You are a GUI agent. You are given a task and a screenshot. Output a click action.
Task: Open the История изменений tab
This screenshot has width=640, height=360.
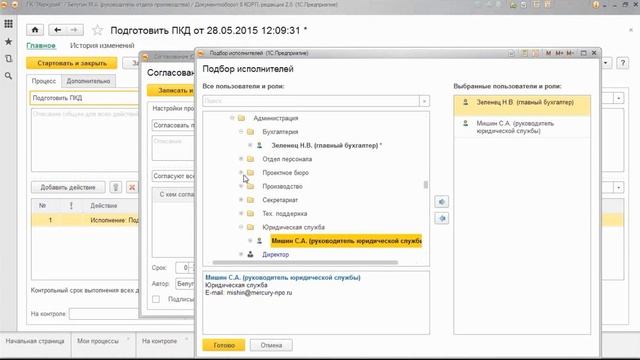click(102, 45)
